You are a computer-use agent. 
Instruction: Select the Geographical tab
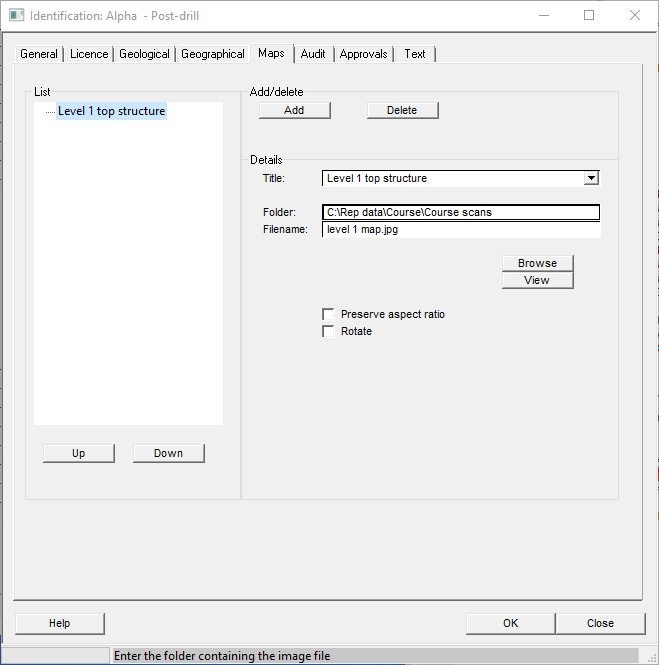[x=212, y=54]
